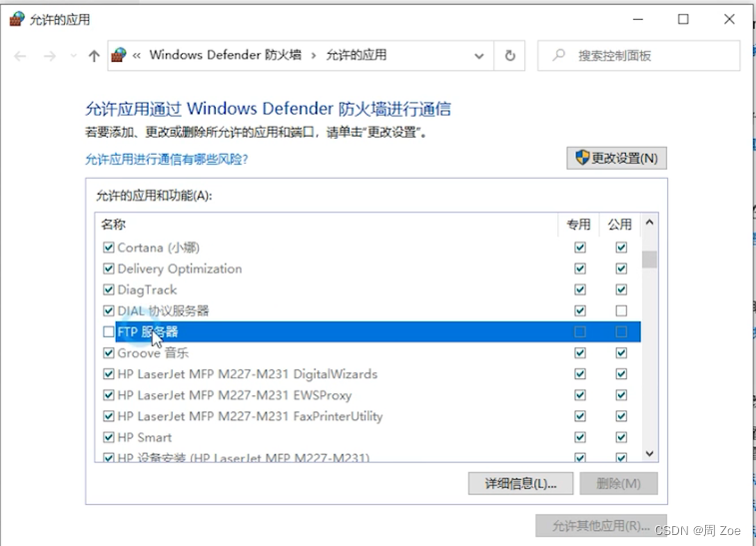This screenshot has width=756, height=546.
Task: Toggle the Delivery Optimization name checkbox
Action: click(x=109, y=269)
